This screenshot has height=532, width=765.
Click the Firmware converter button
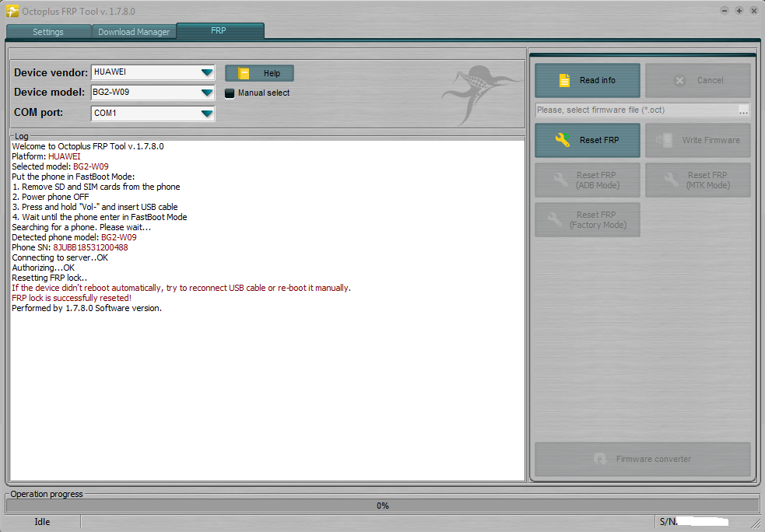point(643,459)
